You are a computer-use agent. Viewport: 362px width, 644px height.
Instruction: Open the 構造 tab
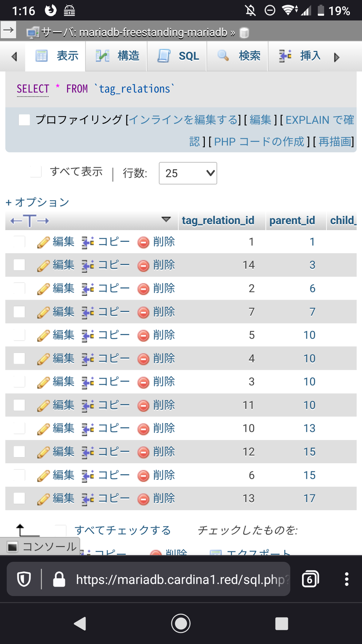pos(117,56)
